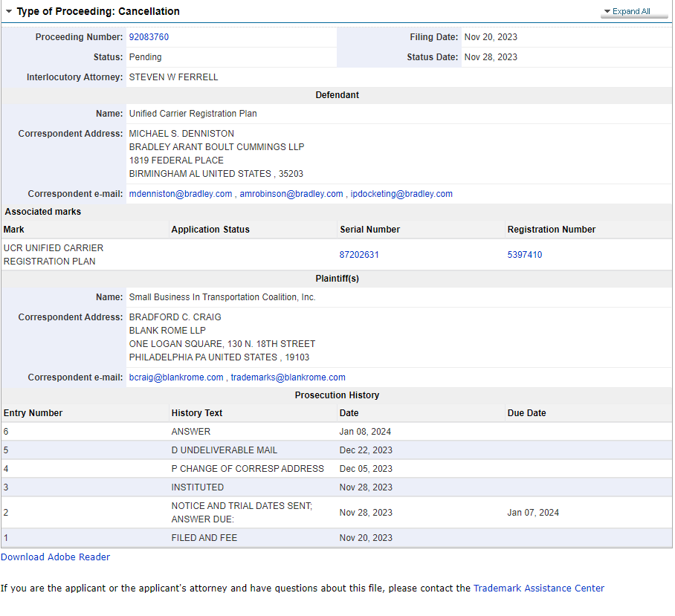Viewport: 675px width, 616px height.
Task: Click the Prosecution History heading
Action: 337,395
